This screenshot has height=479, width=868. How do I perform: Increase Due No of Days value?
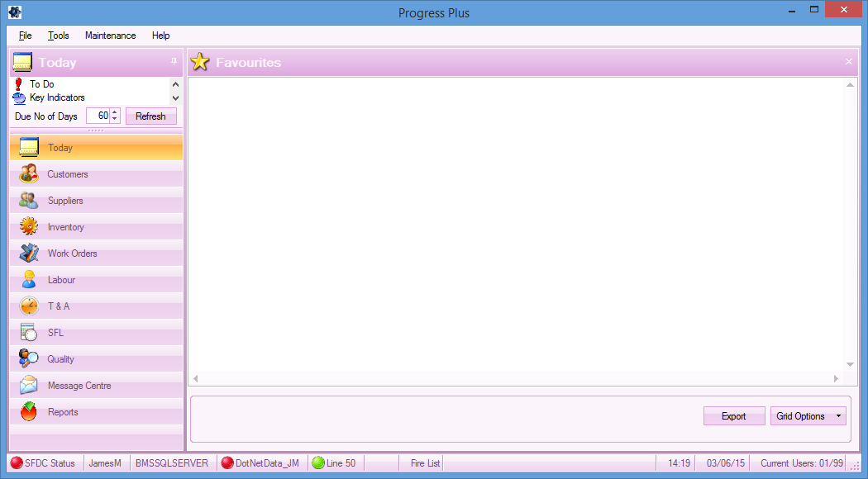[115, 112]
